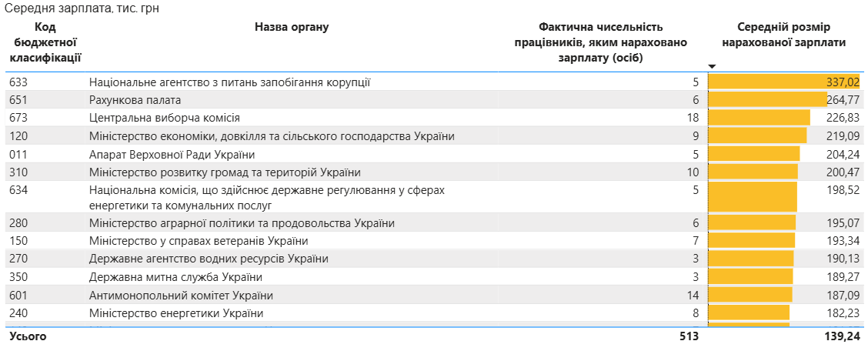Click the Державне агентство водних ресурсів row
This screenshot has width=868, height=351.
click(209, 259)
